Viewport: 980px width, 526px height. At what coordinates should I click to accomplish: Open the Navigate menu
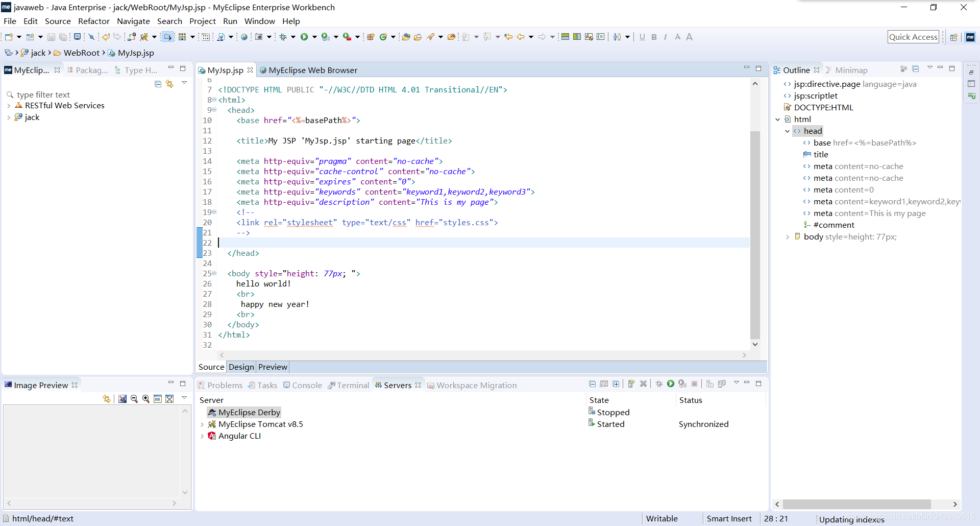click(x=133, y=21)
